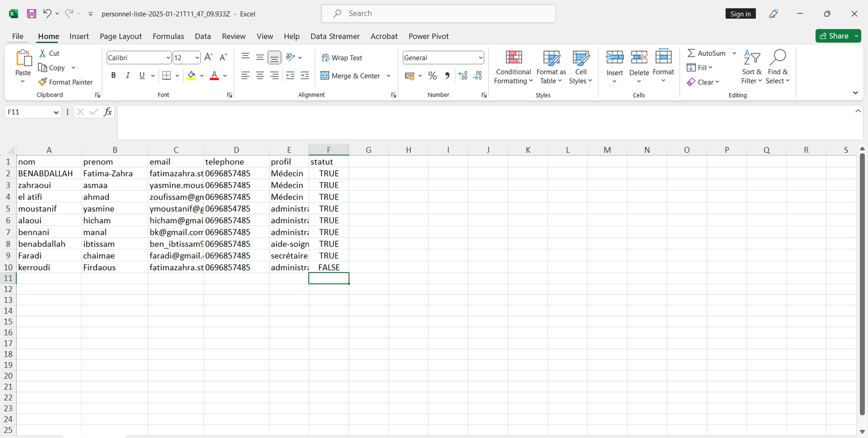This screenshot has height=438, width=868.
Task: Click the Percent Style icon
Action: tap(432, 76)
